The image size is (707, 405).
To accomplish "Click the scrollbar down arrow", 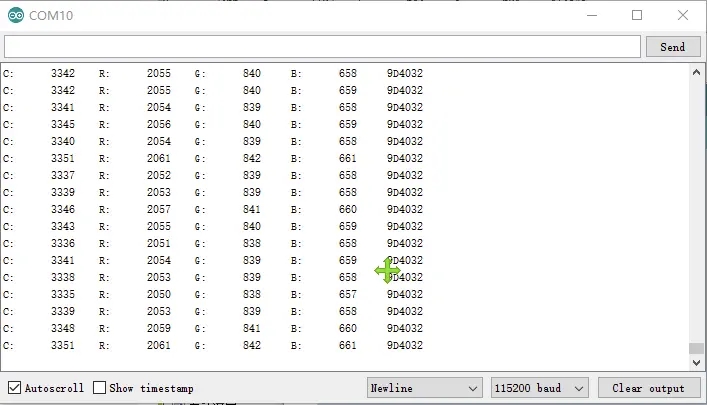I will click(696, 362).
